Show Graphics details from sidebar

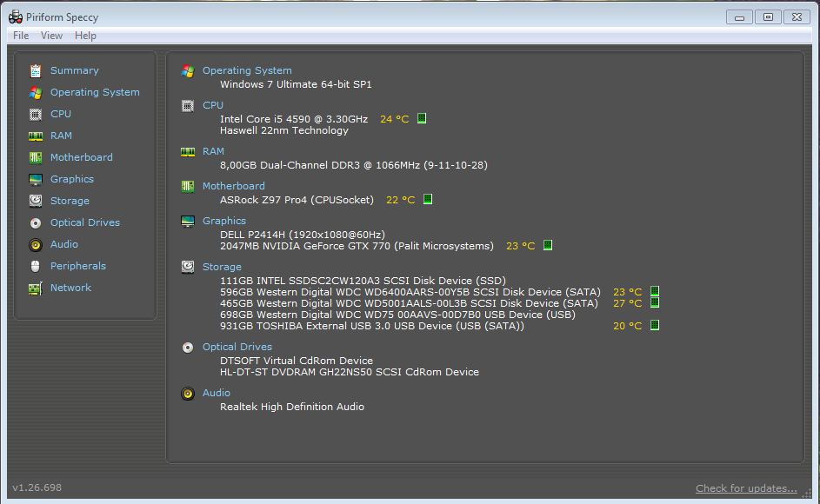[x=71, y=179]
